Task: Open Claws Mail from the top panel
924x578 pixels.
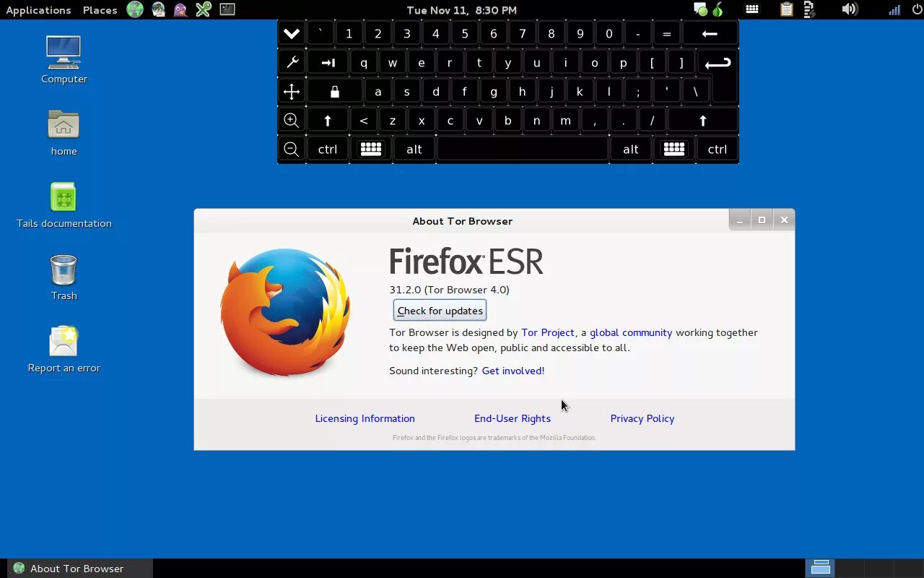Action: (158, 9)
